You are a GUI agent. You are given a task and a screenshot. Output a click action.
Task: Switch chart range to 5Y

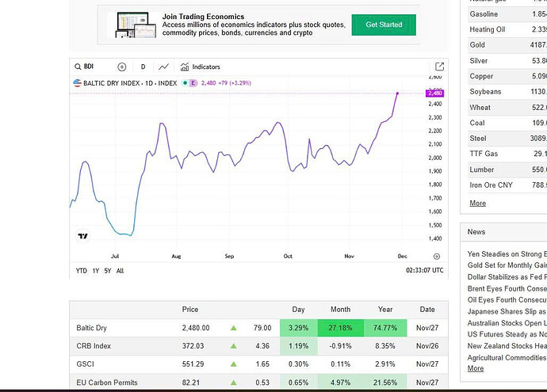tap(107, 271)
